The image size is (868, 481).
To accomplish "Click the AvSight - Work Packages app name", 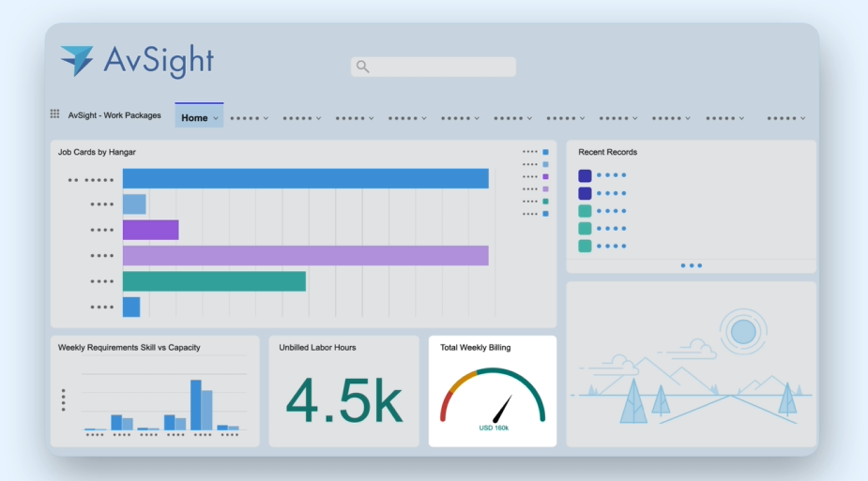I will click(x=114, y=115).
